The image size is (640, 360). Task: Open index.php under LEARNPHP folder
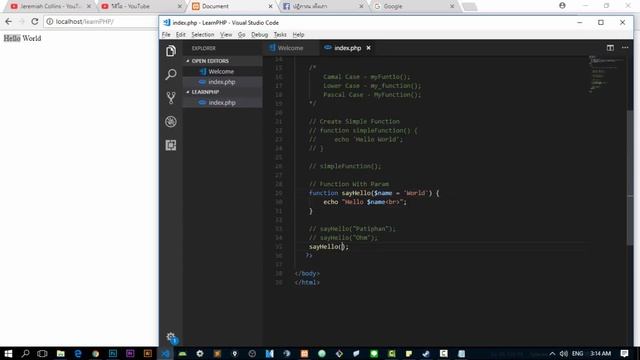222,102
